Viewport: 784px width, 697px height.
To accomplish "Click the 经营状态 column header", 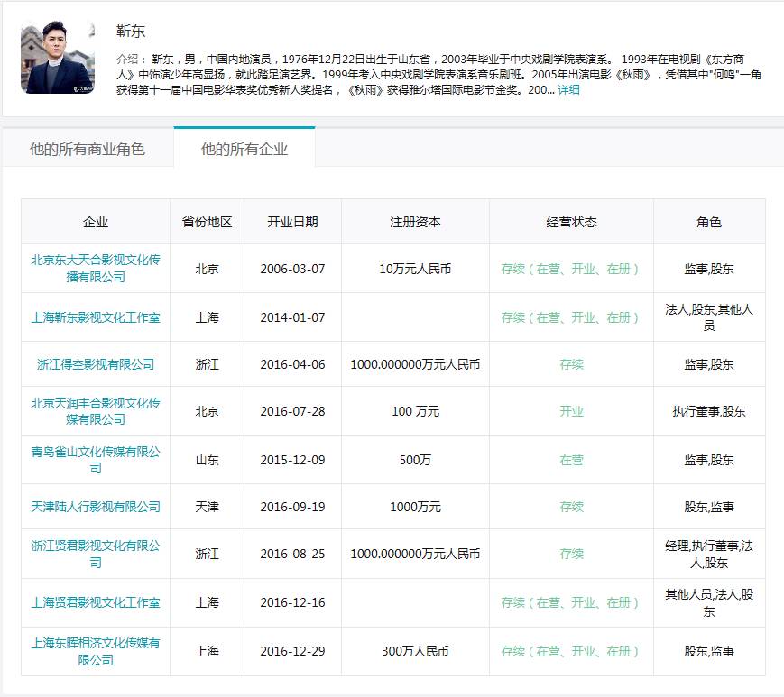I will click(x=571, y=222).
